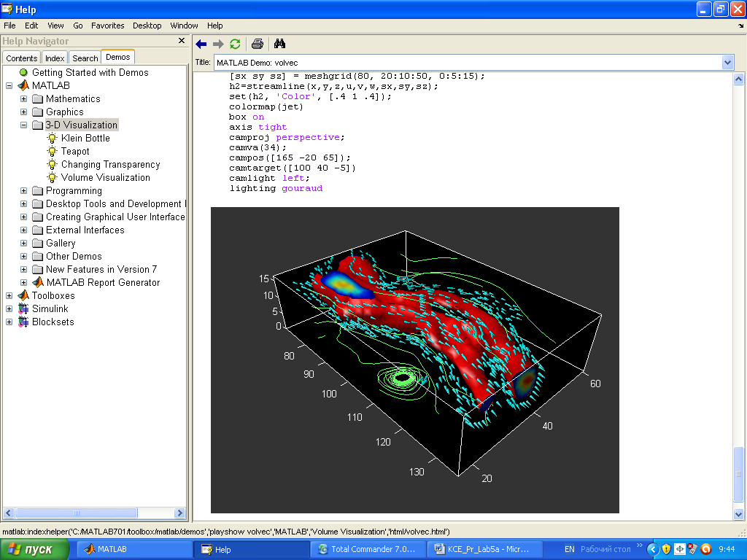
Task: Go back with the blue left arrow
Action: (201, 44)
